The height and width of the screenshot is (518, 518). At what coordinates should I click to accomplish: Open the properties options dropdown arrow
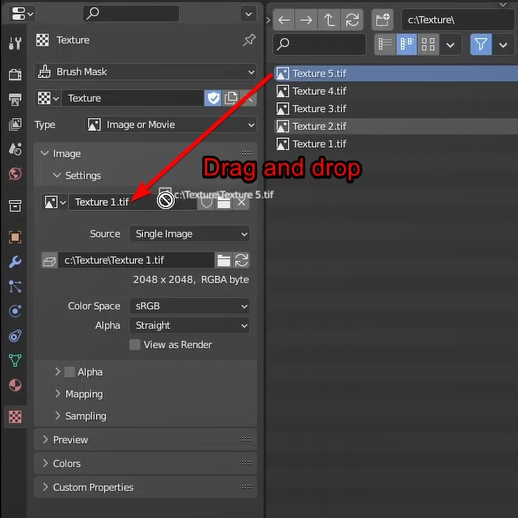248,14
